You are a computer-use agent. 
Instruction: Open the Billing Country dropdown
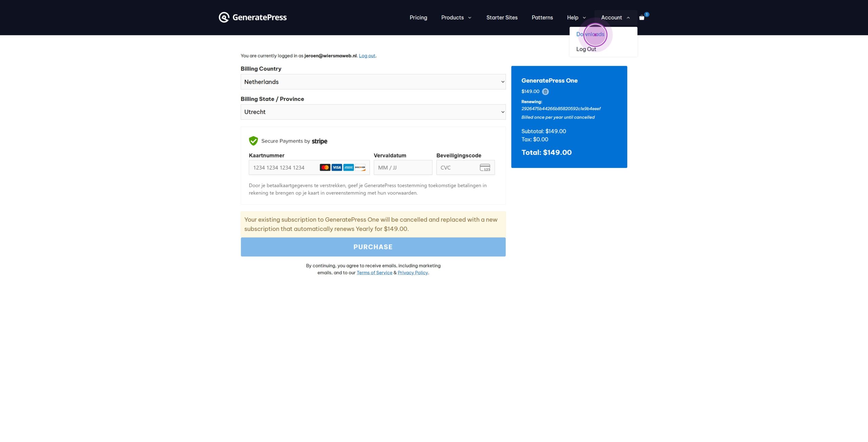pos(373,82)
